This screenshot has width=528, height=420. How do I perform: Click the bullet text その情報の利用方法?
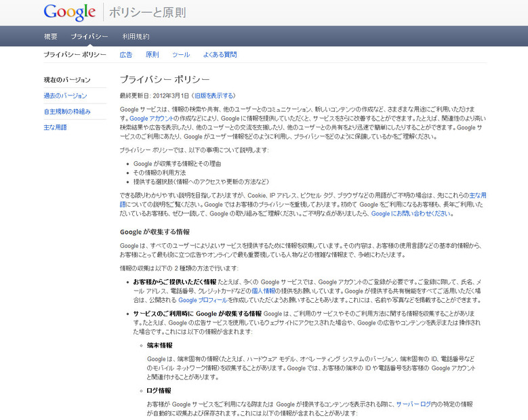159,173
